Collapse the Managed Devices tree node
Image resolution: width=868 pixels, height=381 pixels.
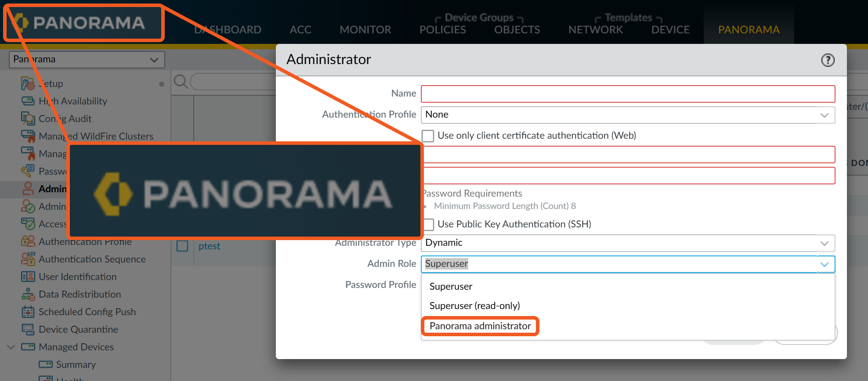click(11, 347)
